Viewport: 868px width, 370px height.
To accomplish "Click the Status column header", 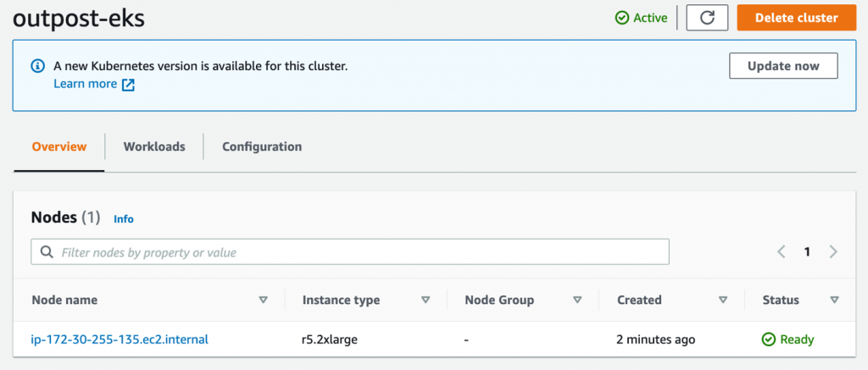I will pyautogui.click(x=781, y=301).
